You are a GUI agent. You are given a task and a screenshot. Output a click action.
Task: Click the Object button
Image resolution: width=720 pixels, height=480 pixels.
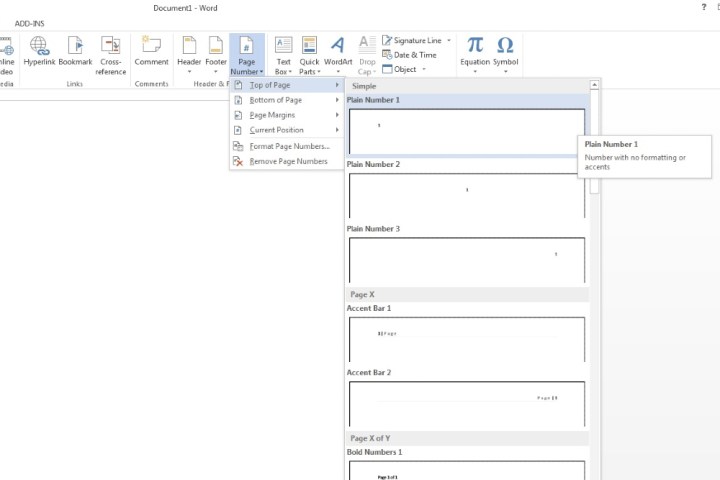coord(399,69)
